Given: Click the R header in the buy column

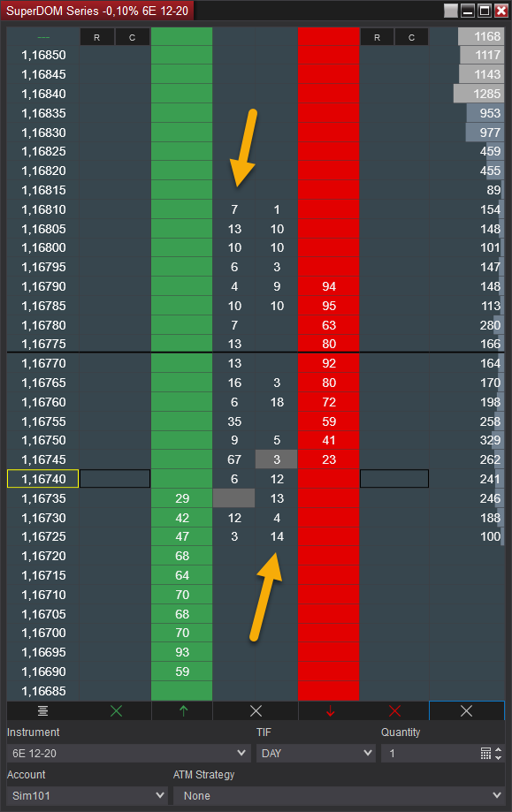Looking at the screenshot, I should (x=97, y=37).
